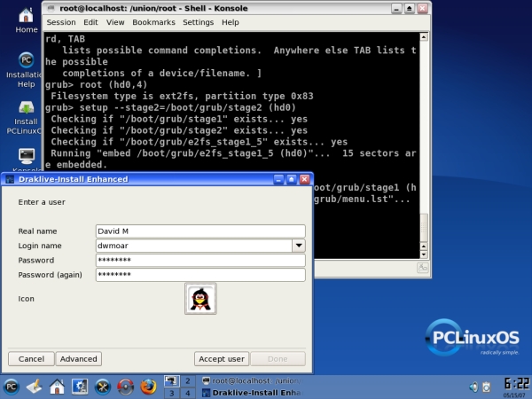Image resolution: width=532 pixels, height=399 pixels.
Task: Maximize the Konsole window
Action: (x=409, y=8)
